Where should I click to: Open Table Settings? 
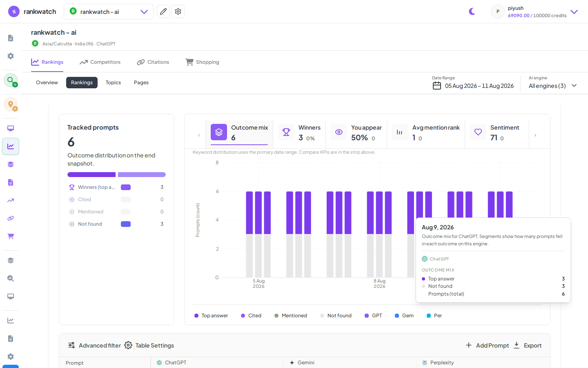[149, 346]
